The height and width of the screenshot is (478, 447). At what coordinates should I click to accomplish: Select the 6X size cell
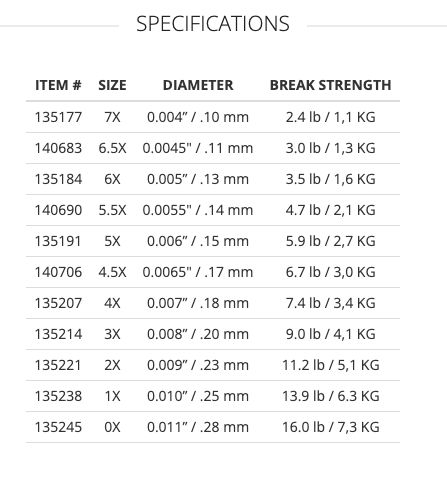112,179
